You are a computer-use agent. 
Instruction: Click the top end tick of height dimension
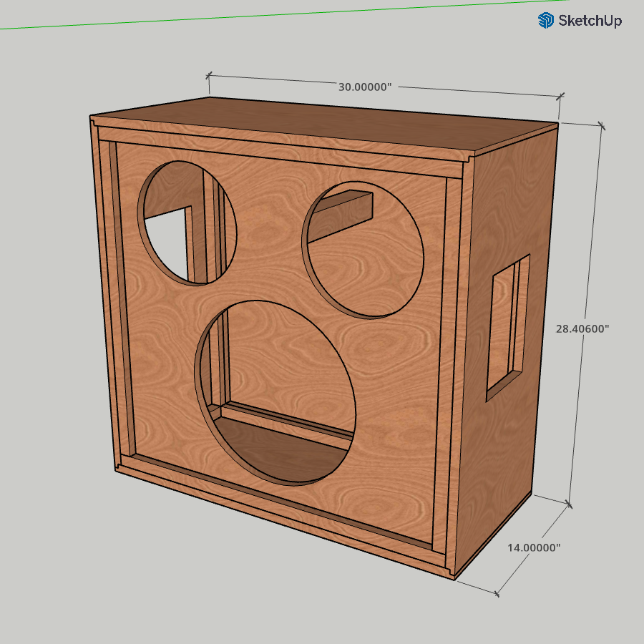(601, 127)
